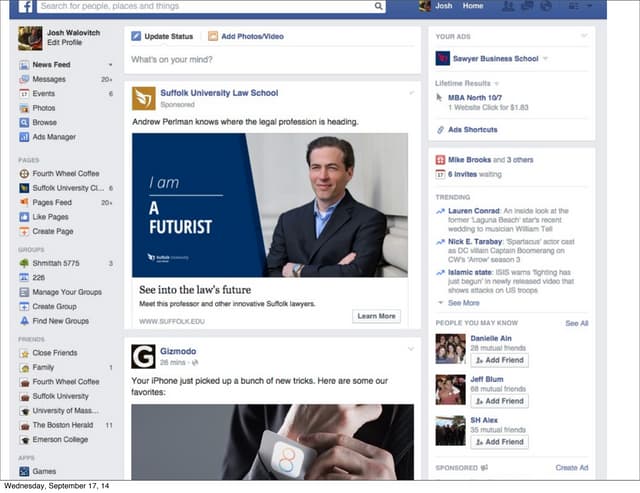Image resolution: width=640 pixels, height=493 pixels.
Task: Select the Add Photos/Video tab
Action: (246, 36)
